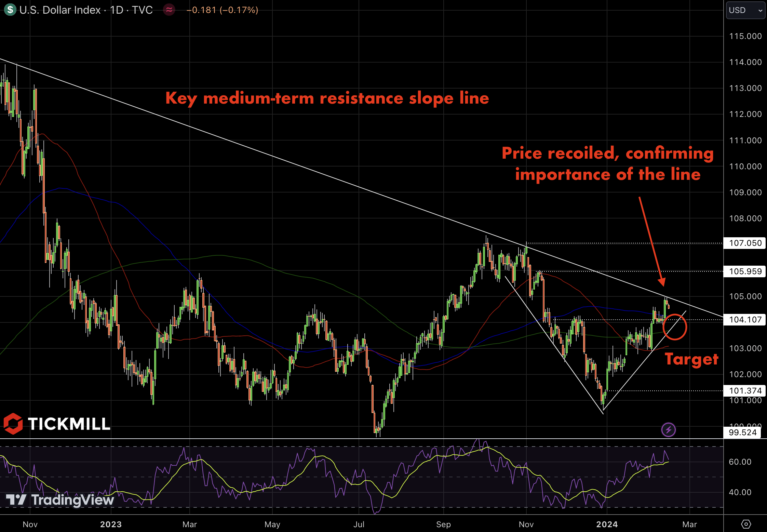Select the 105.959 price level label
Viewport: 767px width, 532px height.
745,271
